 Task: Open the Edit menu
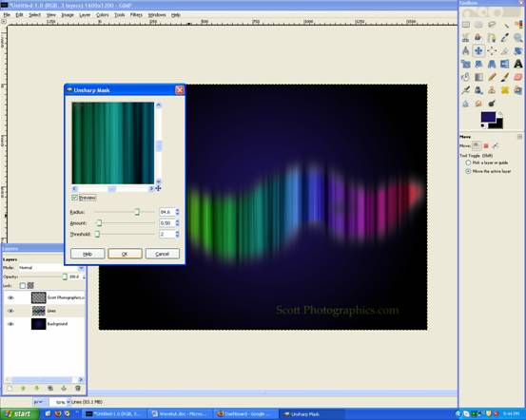click(19, 15)
